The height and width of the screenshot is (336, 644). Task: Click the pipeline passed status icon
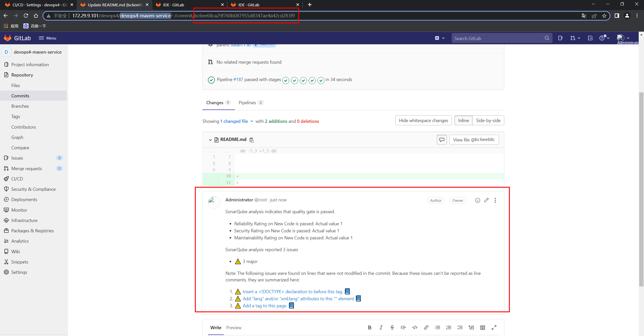pyautogui.click(x=211, y=80)
